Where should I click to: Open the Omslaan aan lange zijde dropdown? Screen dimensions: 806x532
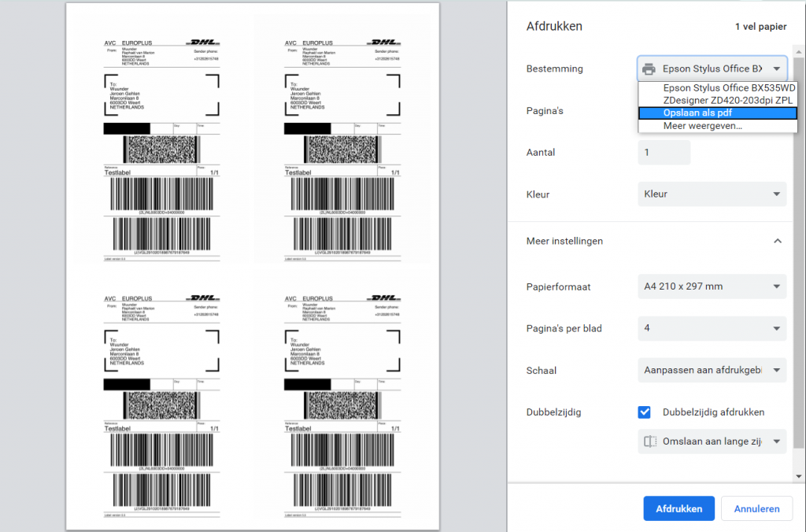[712, 441]
